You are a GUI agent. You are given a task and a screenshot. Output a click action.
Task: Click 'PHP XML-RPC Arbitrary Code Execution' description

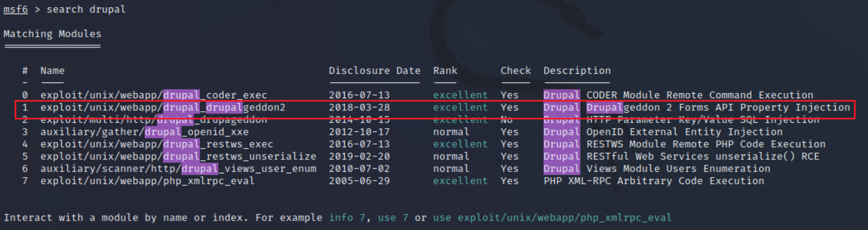point(654,181)
